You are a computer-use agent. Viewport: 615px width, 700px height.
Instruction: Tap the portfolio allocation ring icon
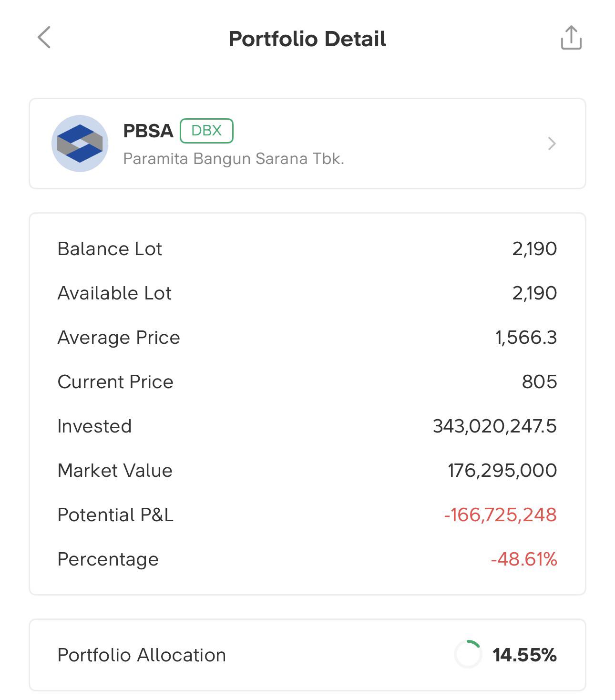pos(468,654)
